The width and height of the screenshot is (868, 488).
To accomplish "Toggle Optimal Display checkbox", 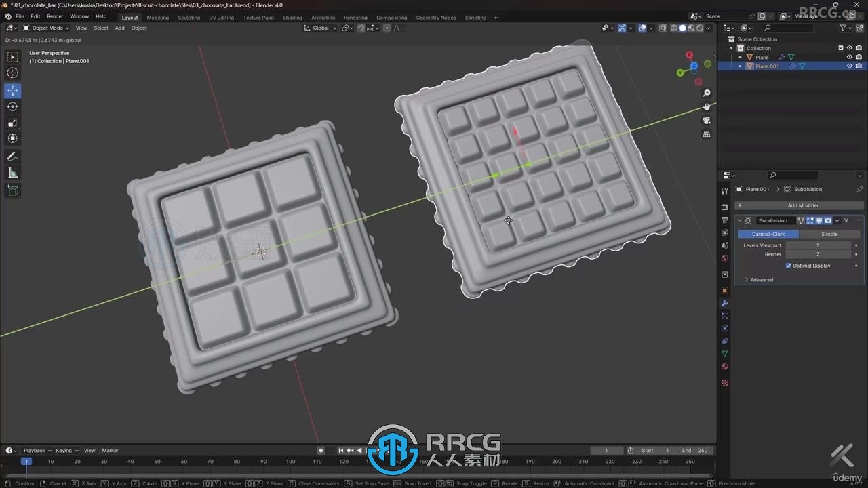I will 789,266.
